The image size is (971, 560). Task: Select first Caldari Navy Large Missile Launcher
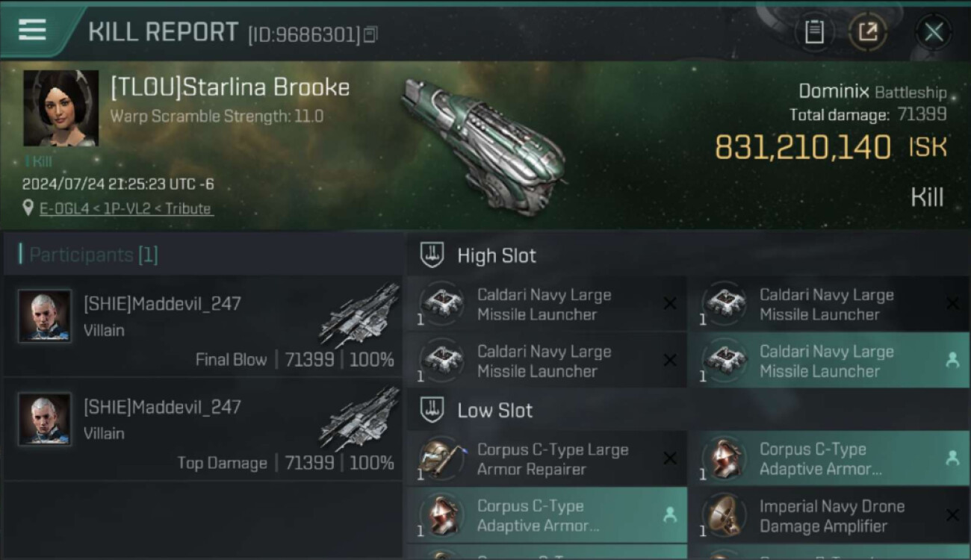pyautogui.click(x=545, y=305)
